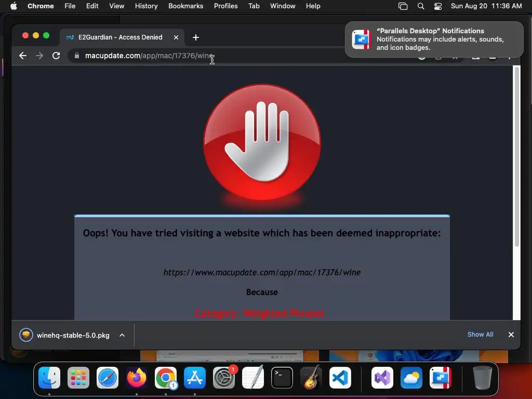Open the Window menu

click(x=283, y=6)
